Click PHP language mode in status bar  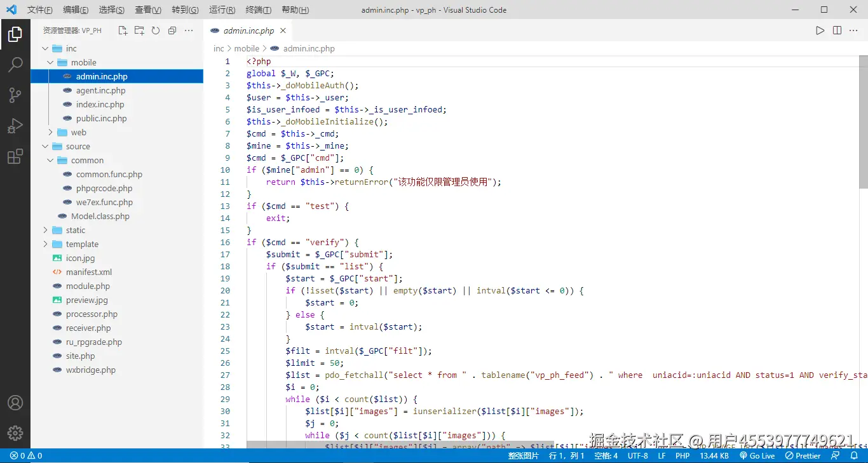pos(682,456)
